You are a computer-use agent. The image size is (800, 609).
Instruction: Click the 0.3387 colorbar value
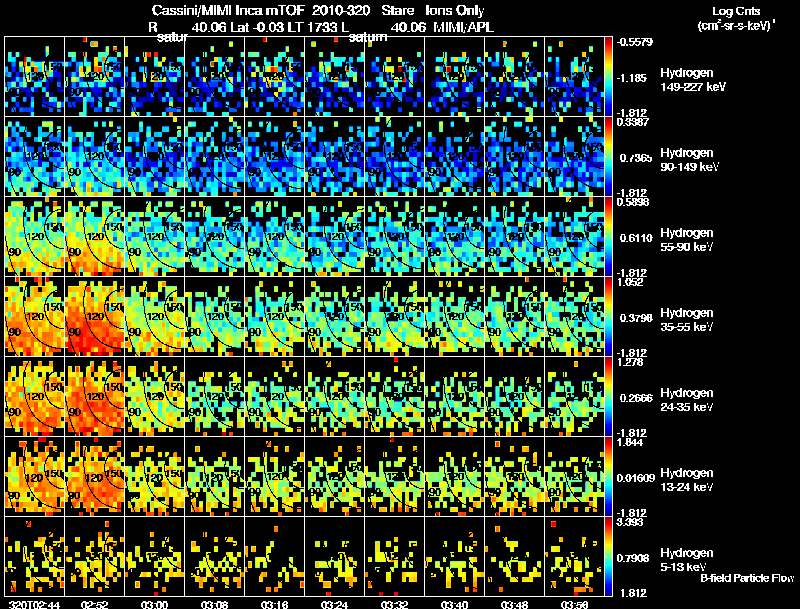click(633, 121)
